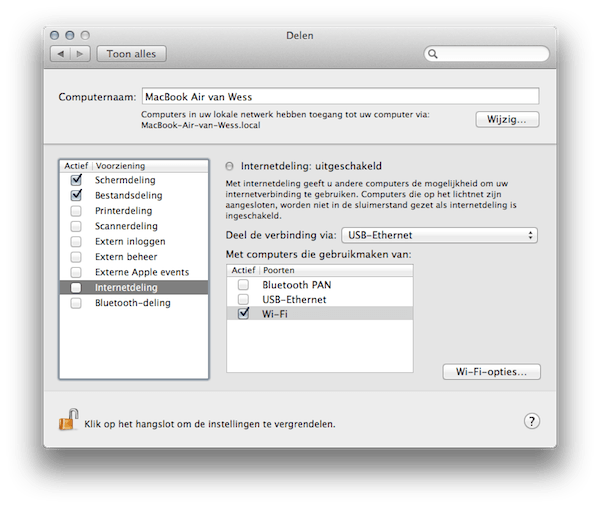Uncheck the Wi-Fi port checkbox

click(x=243, y=313)
